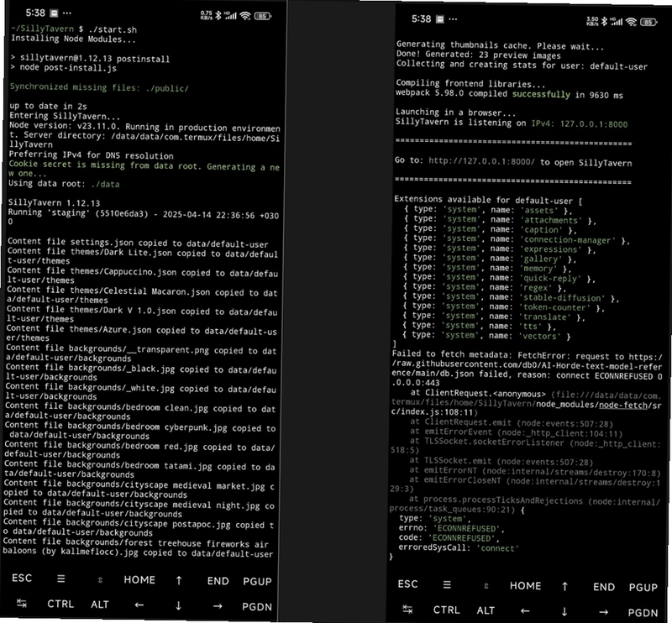Tap HOME key in right terminal

point(526,586)
